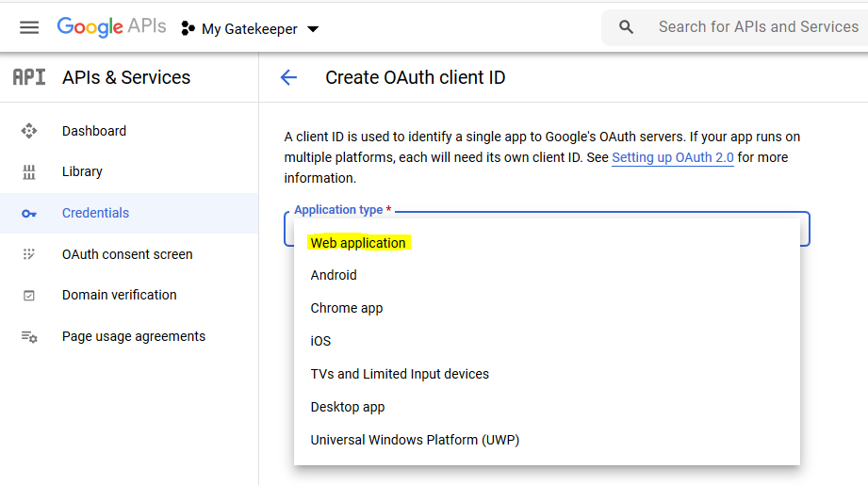Click the Application type dropdown field

coord(547,229)
